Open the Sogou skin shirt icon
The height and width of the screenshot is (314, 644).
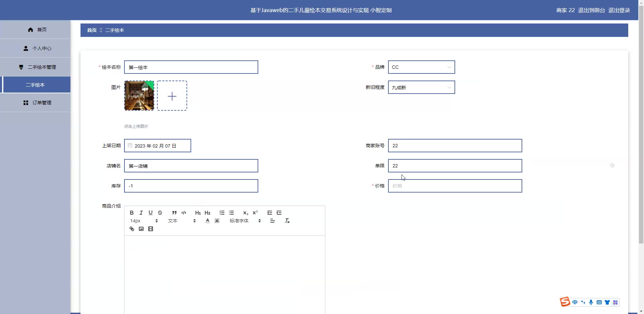click(x=607, y=302)
